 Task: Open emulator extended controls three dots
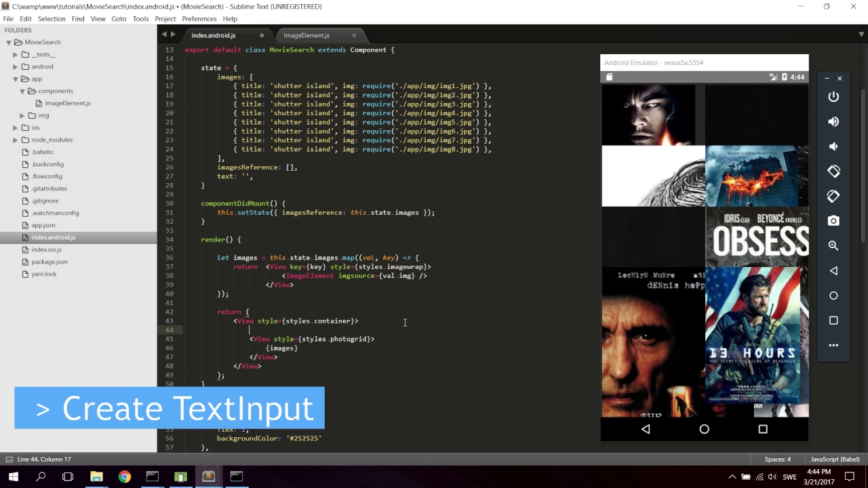click(x=833, y=345)
